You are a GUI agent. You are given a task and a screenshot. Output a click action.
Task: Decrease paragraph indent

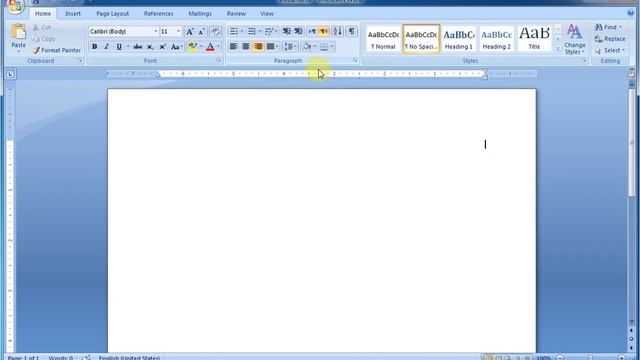pos(287,31)
